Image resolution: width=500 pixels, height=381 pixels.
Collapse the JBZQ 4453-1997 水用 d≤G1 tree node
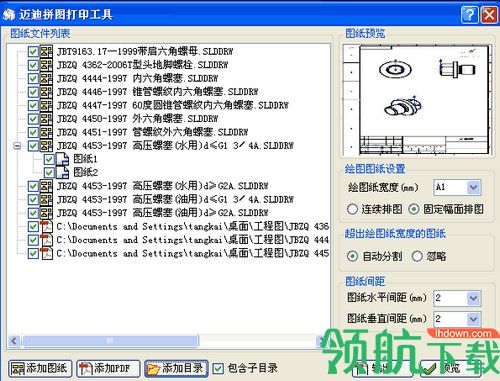tap(17, 146)
